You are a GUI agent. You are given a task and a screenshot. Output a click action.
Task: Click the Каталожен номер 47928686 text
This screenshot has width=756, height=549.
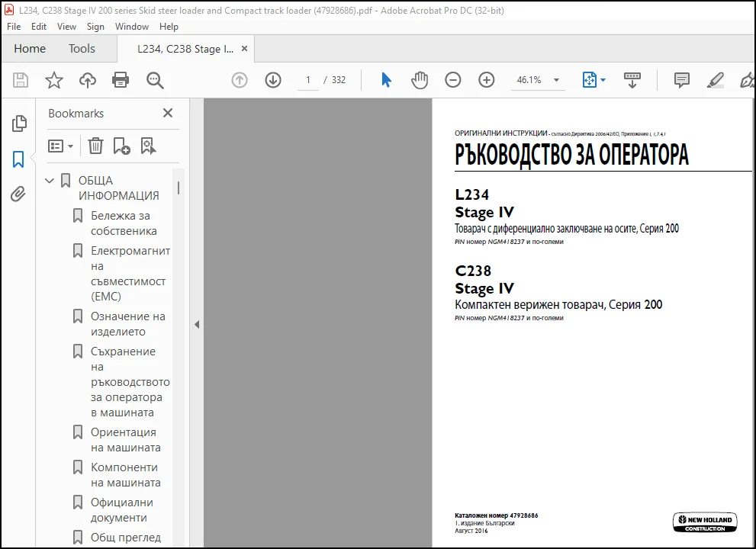(x=496, y=515)
